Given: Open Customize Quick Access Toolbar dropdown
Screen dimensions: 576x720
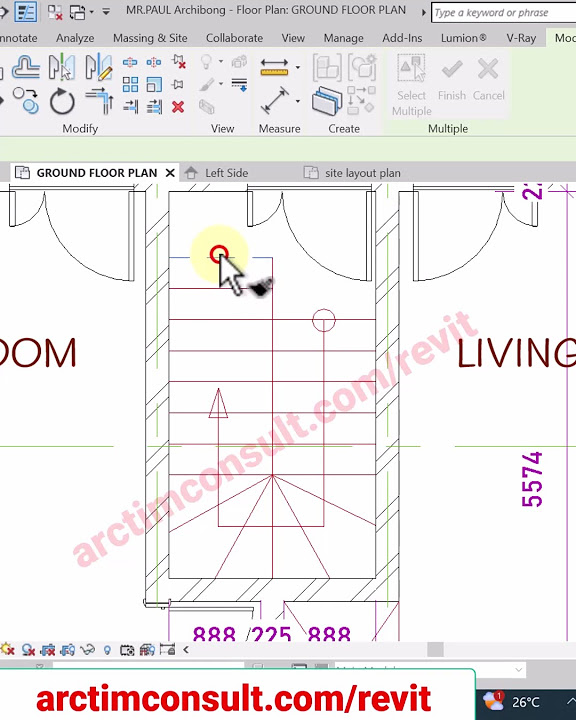Looking at the screenshot, I should pos(106,12).
